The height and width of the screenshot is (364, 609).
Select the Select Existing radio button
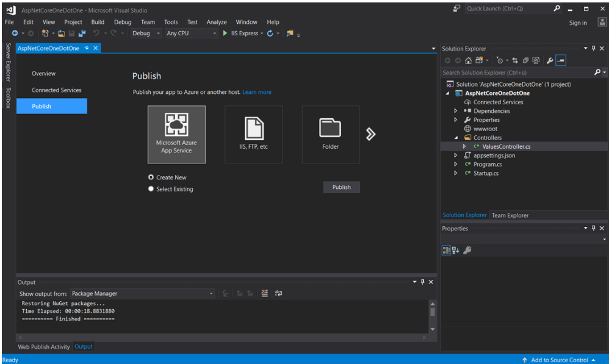point(151,189)
